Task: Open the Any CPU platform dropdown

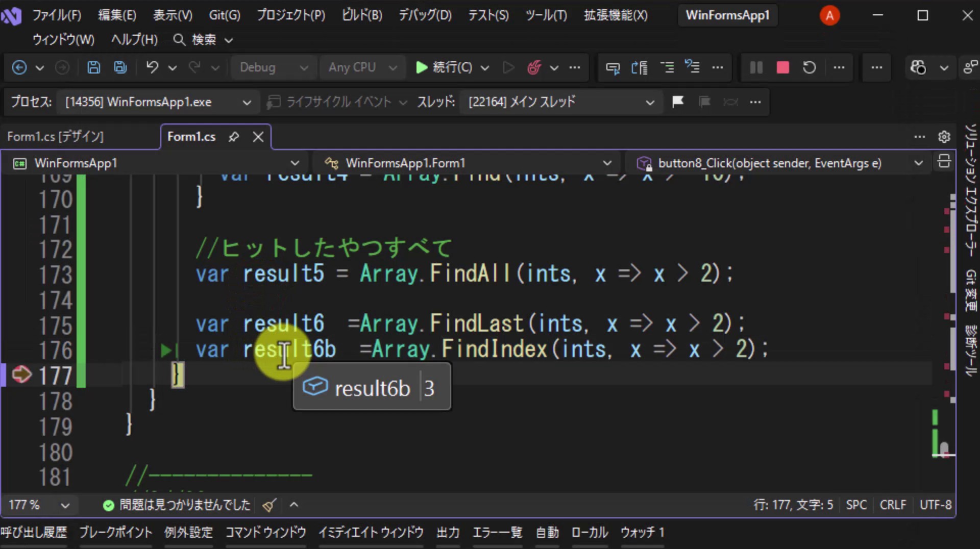Action: click(x=362, y=67)
